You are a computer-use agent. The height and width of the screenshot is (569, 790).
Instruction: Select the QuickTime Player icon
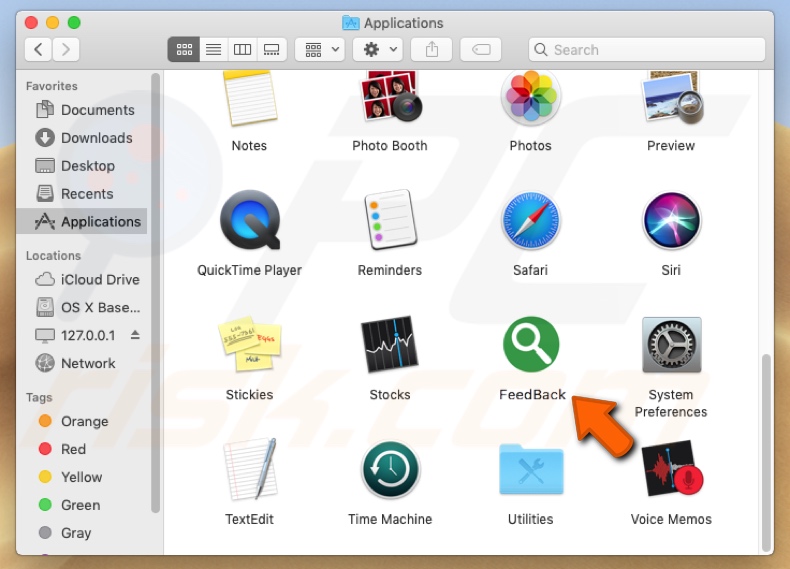point(250,220)
